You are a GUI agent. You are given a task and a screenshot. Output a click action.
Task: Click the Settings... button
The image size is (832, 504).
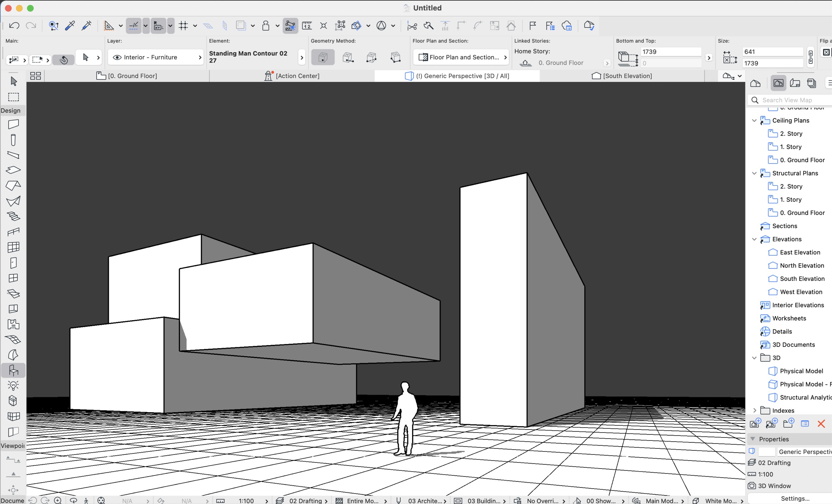795,498
